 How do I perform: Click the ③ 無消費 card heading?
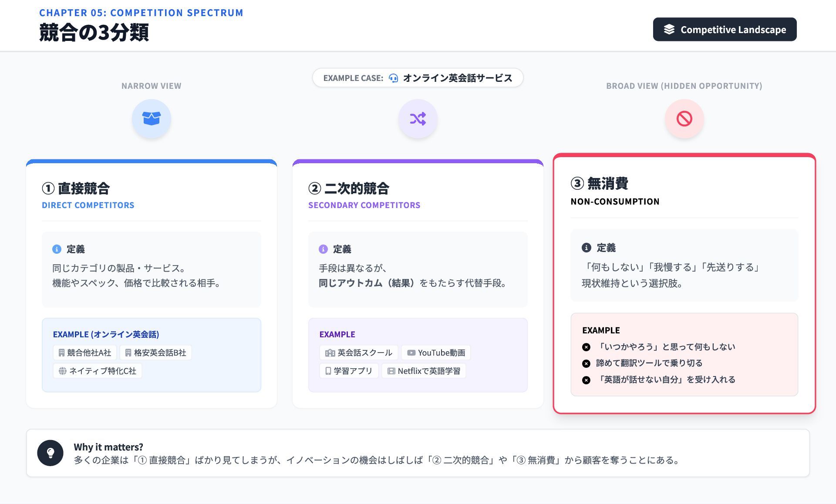(600, 183)
